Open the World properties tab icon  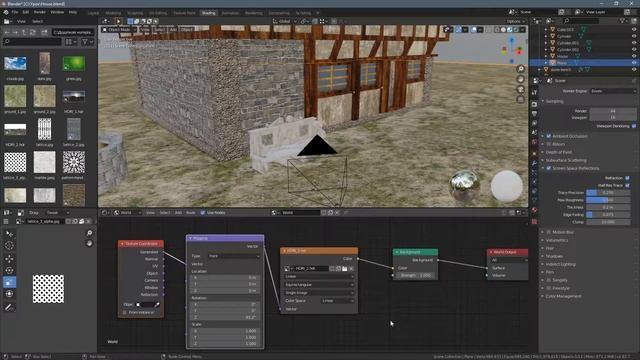point(534,142)
